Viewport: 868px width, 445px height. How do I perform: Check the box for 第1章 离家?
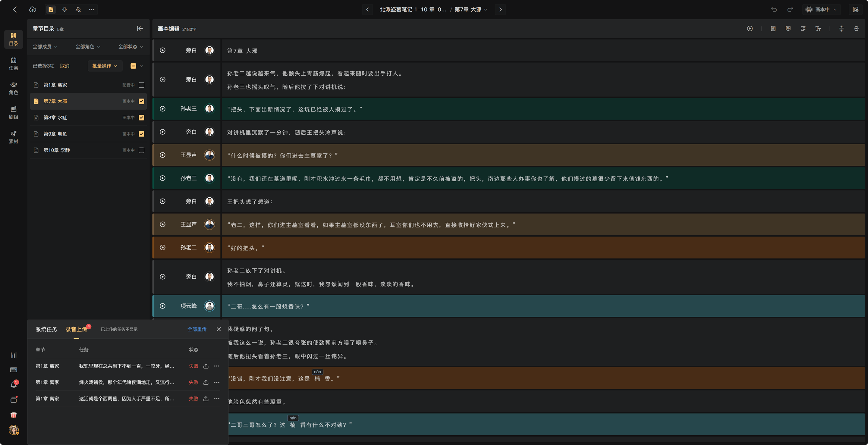point(142,85)
